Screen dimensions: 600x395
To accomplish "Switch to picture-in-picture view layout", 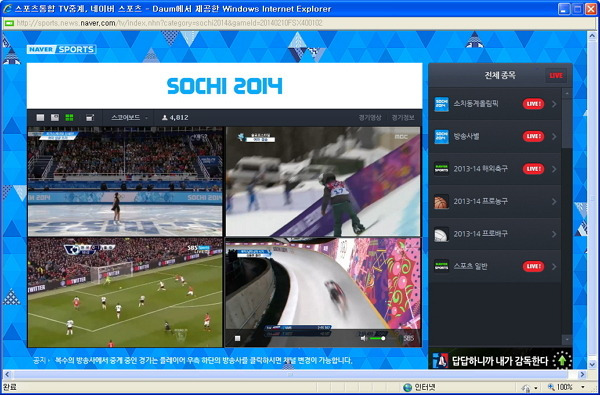I will (x=55, y=118).
